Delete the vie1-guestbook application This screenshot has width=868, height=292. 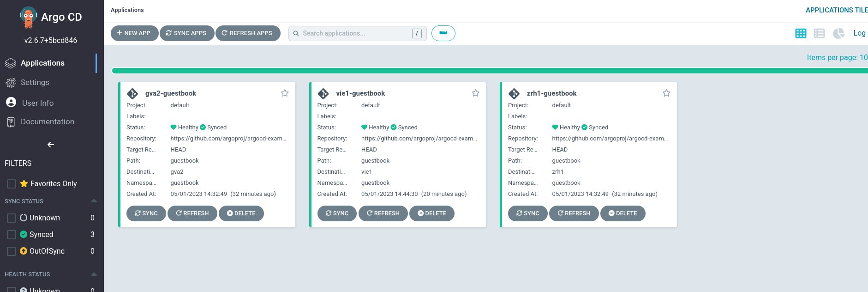coord(432,213)
